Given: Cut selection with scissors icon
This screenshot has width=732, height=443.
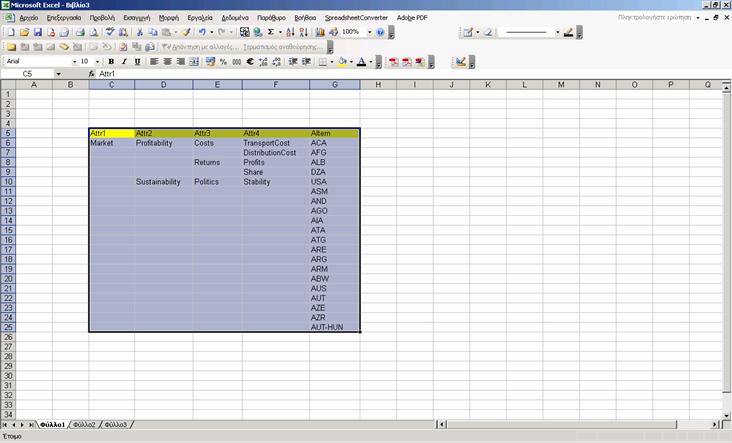Looking at the screenshot, I should pos(139,32).
